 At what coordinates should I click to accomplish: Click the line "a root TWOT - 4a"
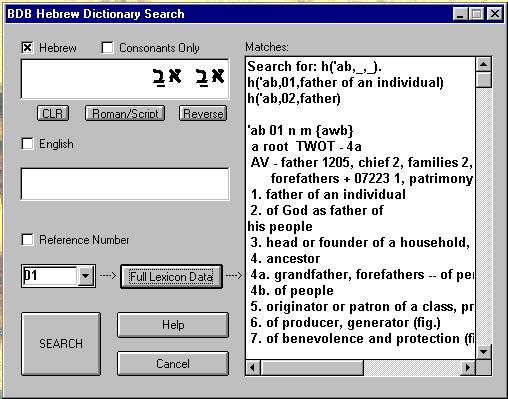coord(306,146)
